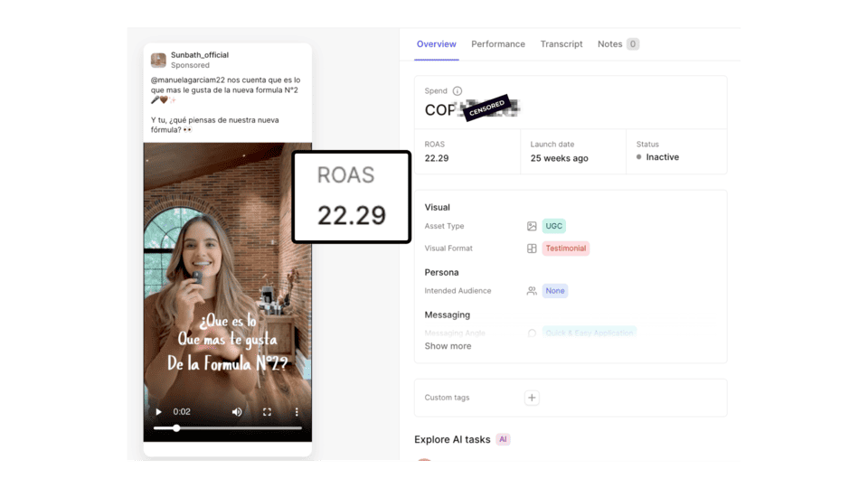Viewport: 868px width, 488px height.
Task: Click the ROAS value 22.29 in overview
Action: tap(436, 158)
